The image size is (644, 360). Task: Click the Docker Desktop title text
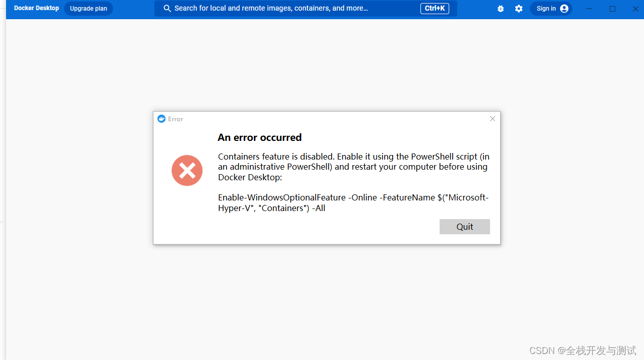pyautogui.click(x=36, y=8)
